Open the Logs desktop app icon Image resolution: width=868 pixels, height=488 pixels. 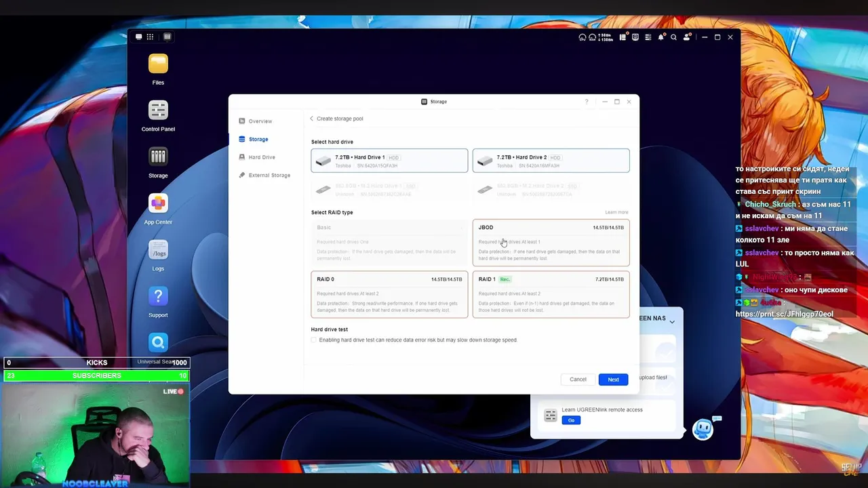158,249
